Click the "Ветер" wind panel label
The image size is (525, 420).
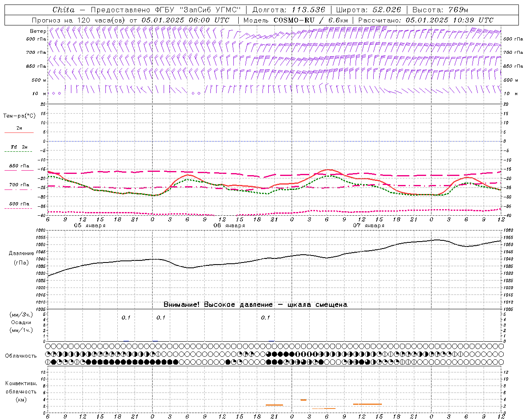point(38,31)
